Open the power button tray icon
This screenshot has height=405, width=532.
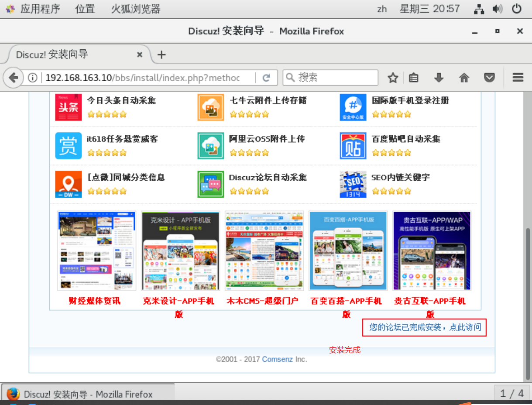[x=517, y=9]
